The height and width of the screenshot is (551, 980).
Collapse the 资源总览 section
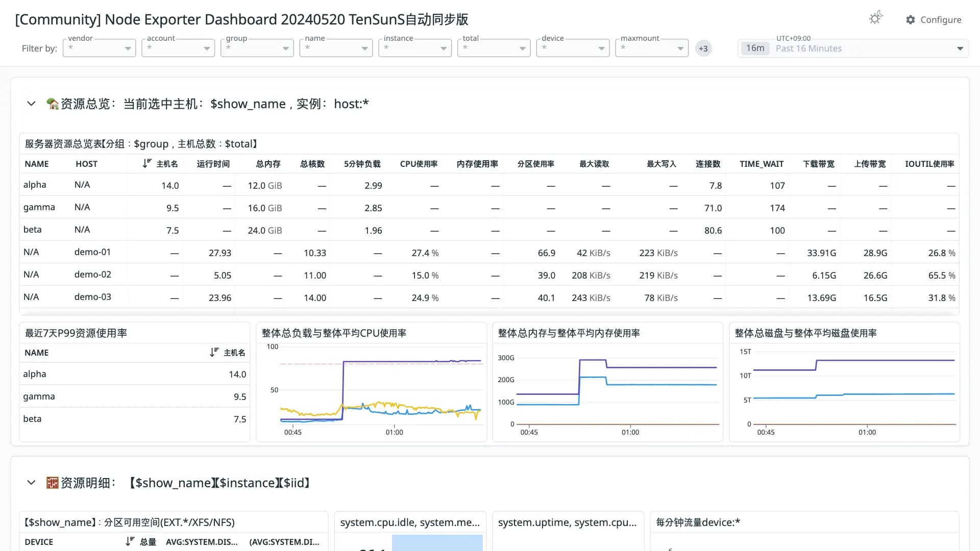click(31, 104)
